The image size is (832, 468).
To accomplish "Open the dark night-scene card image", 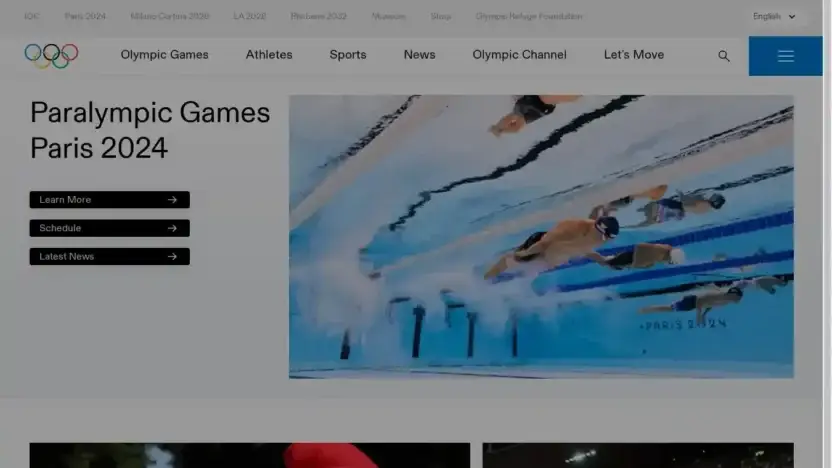I will pyautogui.click(x=638, y=455).
